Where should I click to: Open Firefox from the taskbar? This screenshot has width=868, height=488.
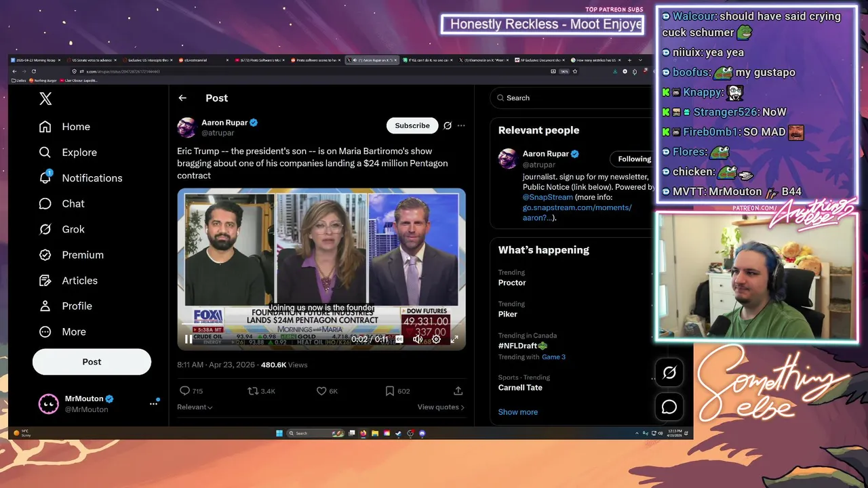363,433
